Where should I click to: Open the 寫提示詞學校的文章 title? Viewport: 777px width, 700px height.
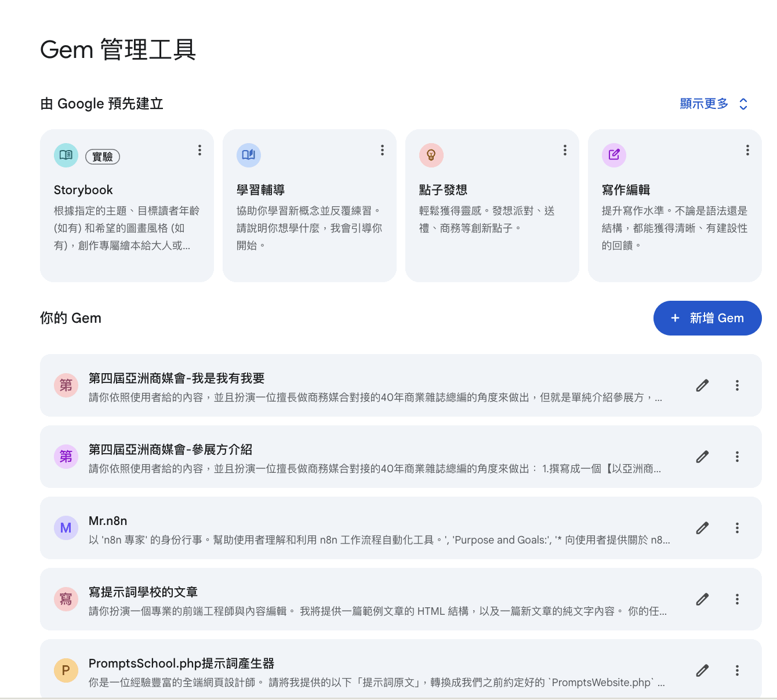[x=143, y=592]
